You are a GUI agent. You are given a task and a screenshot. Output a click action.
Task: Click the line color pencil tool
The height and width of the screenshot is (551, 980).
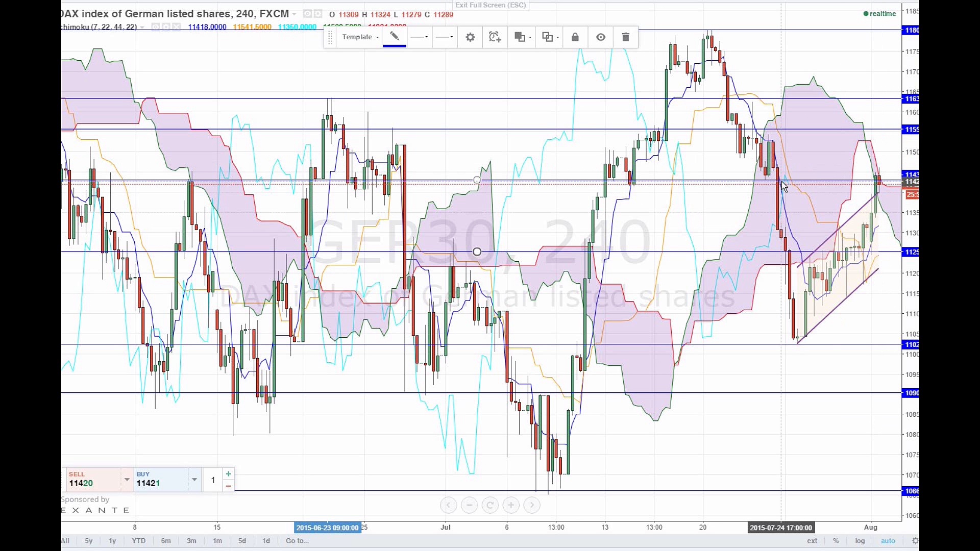pyautogui.click(x=395, y=37)
